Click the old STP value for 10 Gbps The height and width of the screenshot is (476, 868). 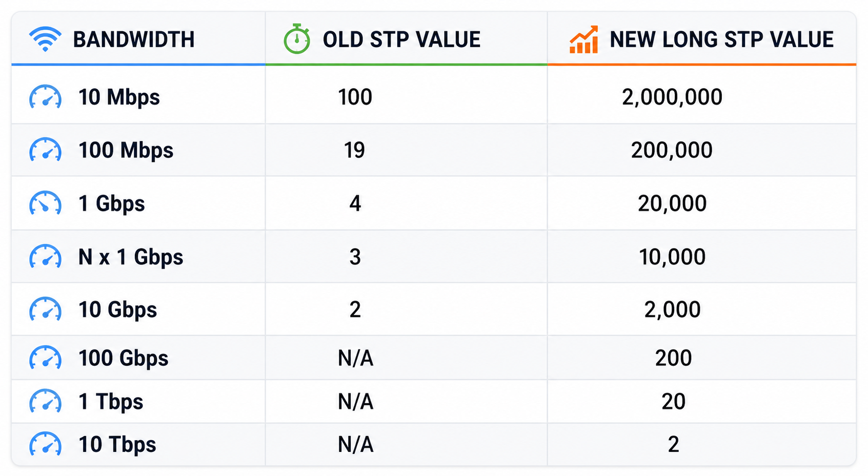355,309
